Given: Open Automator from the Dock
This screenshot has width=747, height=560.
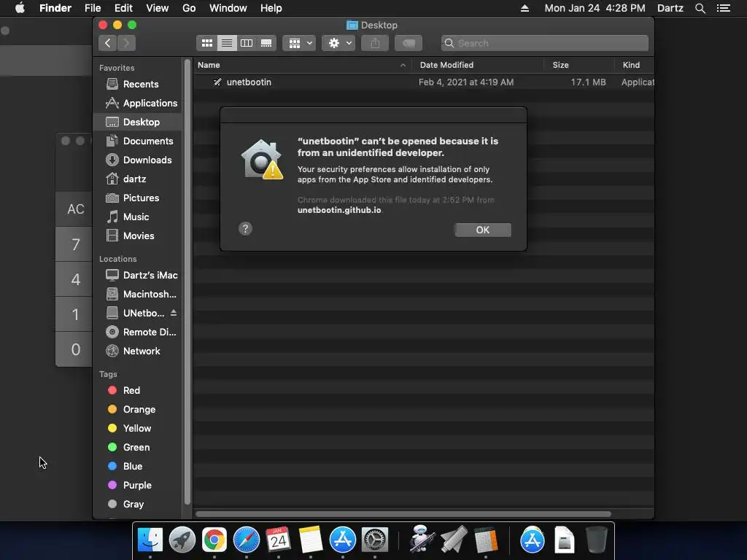Looking at the screenshot, I should (x=421, y=539).
